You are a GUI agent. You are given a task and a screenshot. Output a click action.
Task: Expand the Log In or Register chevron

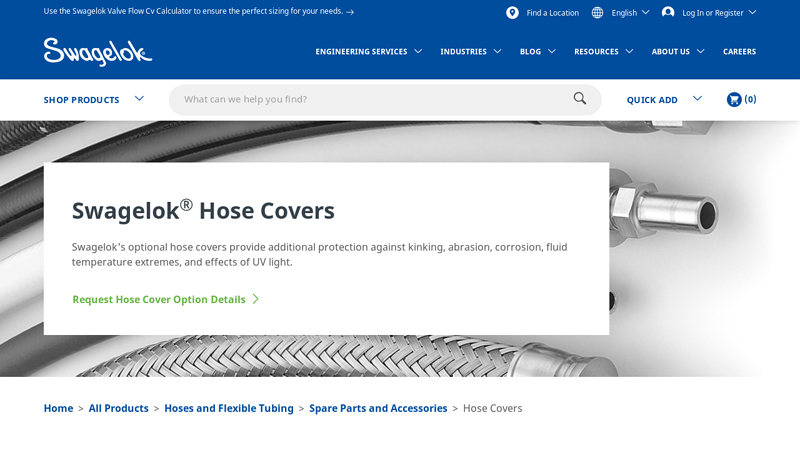[x=753, y=12]
